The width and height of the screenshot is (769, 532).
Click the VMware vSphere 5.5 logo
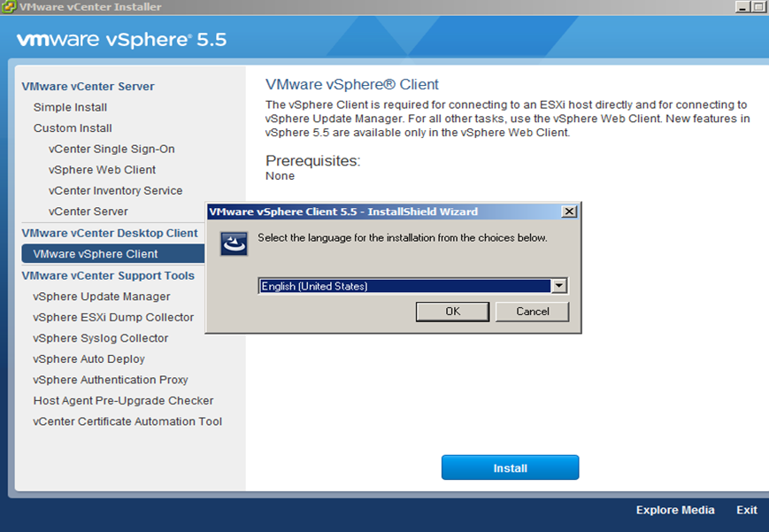pyautogui.click(x=121, y=40)
